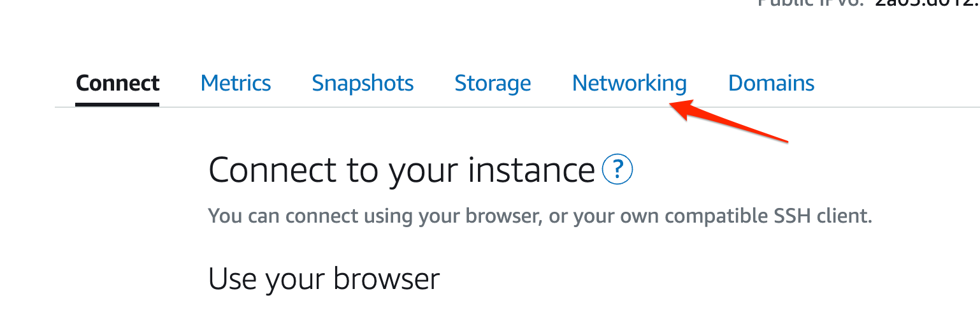Select the Snapshots tab

click(x=363, y=83)
